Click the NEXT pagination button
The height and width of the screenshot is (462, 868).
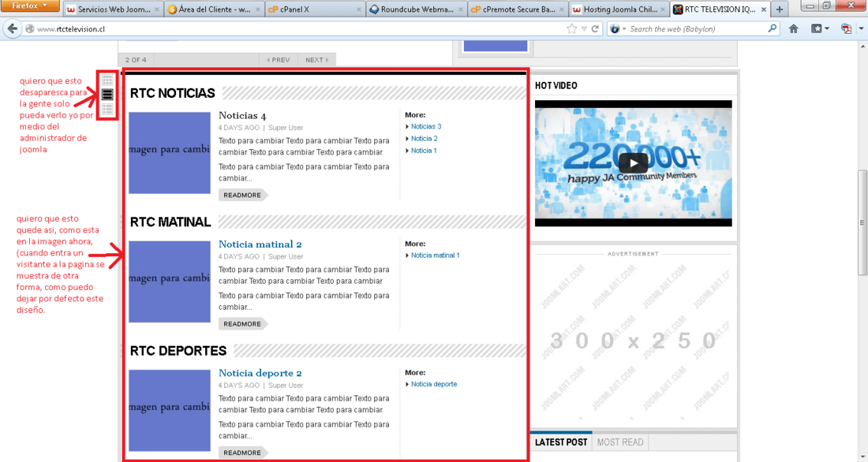[316, 60]
